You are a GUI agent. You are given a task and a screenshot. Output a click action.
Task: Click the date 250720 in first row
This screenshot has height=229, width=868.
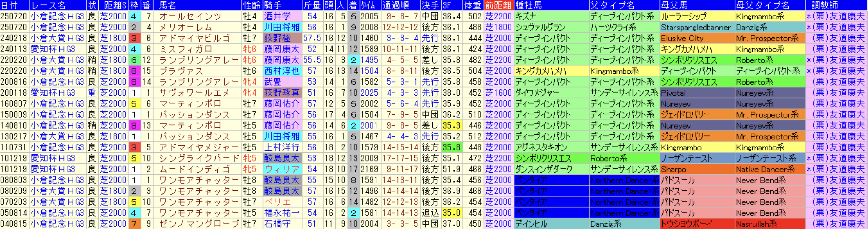[x=14, y=16]
